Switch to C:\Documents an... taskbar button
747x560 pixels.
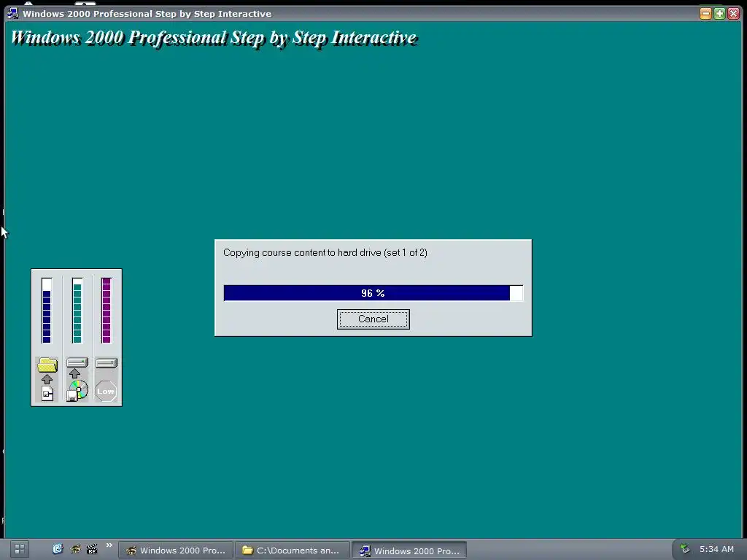click(x=292, y=551)
